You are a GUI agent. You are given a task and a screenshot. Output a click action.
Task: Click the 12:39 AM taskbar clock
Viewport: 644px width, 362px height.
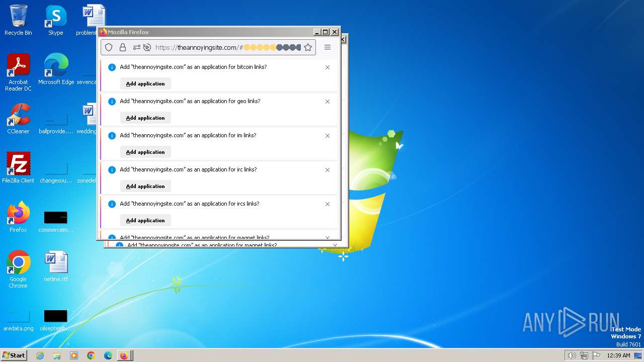coord(618,355)
